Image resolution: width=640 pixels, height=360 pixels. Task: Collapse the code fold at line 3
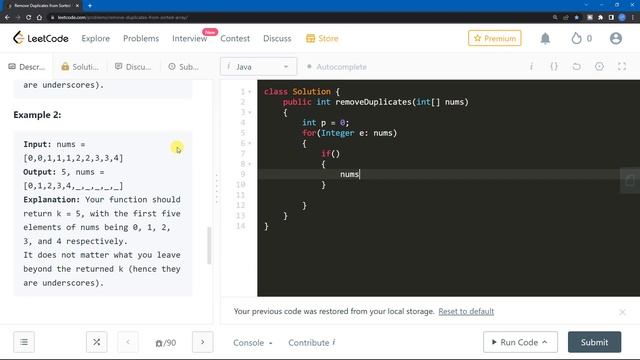[x=250, y=112]
